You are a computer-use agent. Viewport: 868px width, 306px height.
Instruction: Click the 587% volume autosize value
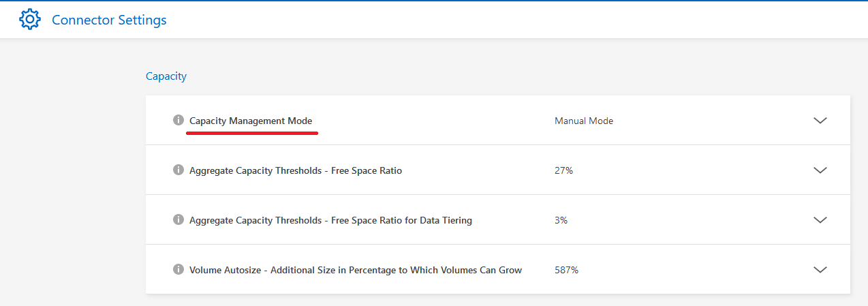(x=566, y=270)
